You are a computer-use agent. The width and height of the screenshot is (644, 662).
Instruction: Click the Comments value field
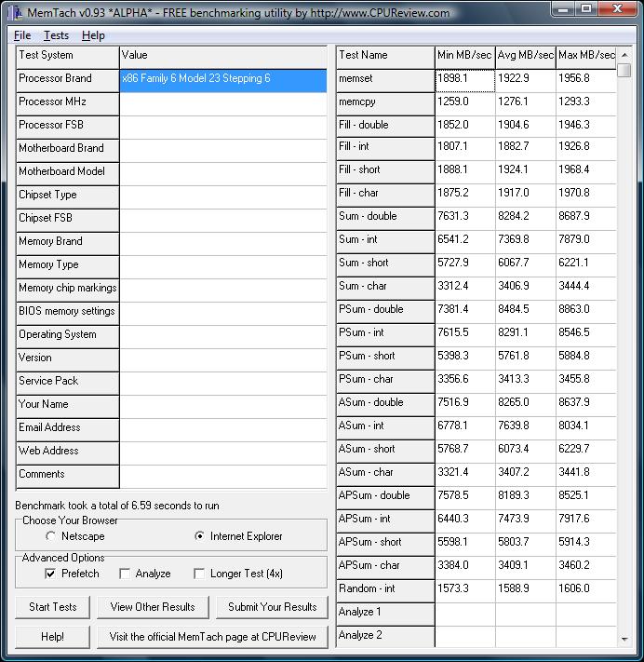[223, 477]
